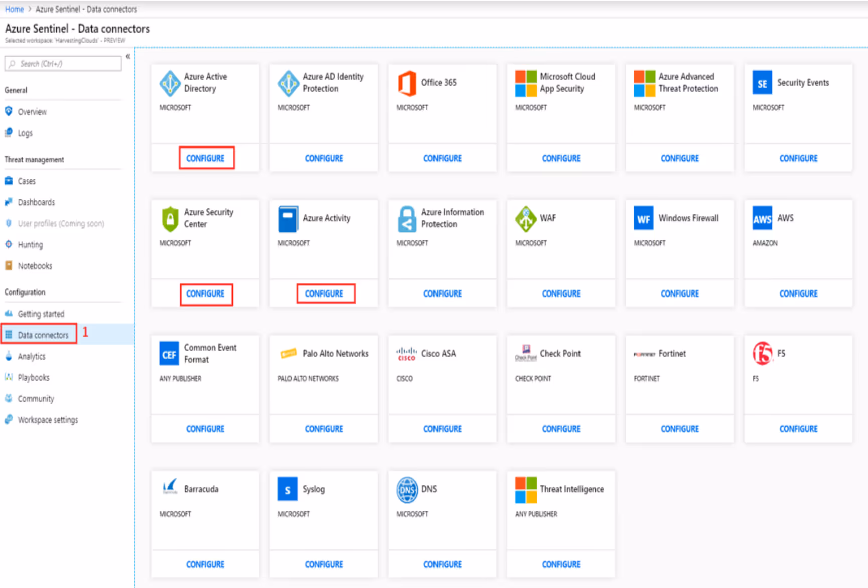
Task: Click the Microsoft Cloud App Security icon
Action: click(526, 83)
